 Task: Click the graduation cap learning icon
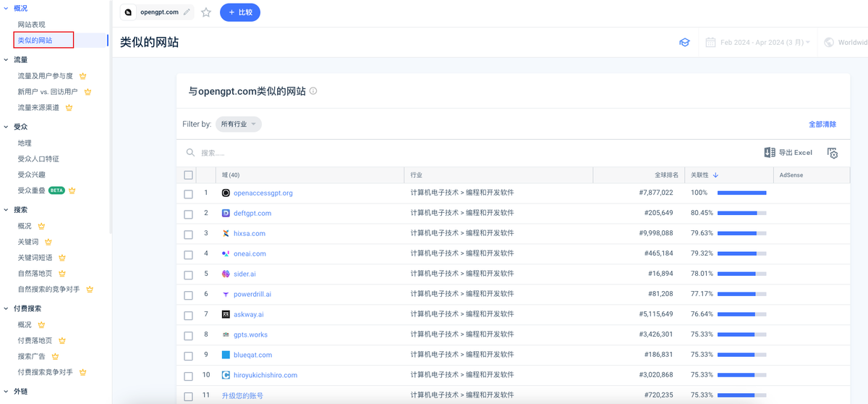point(684,43)
